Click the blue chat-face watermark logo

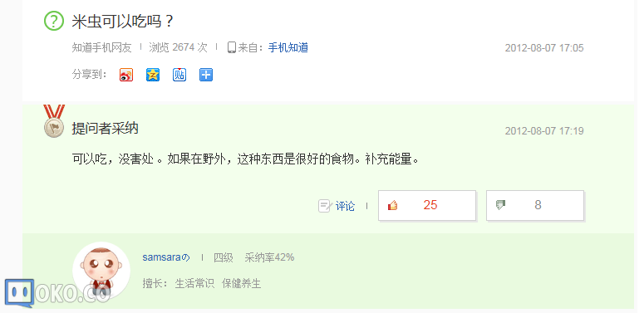pyautogui.click(x=19, y=293)
